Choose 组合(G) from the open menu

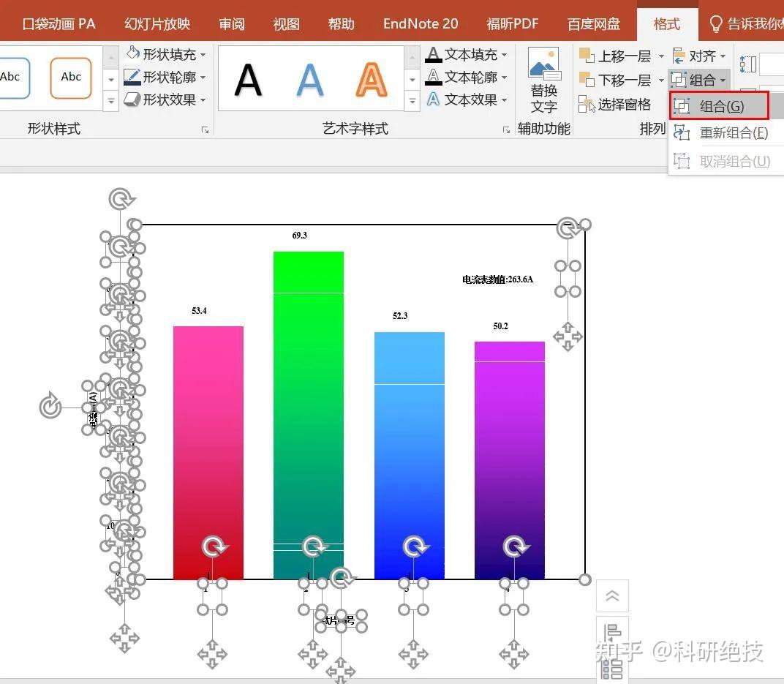720,105
